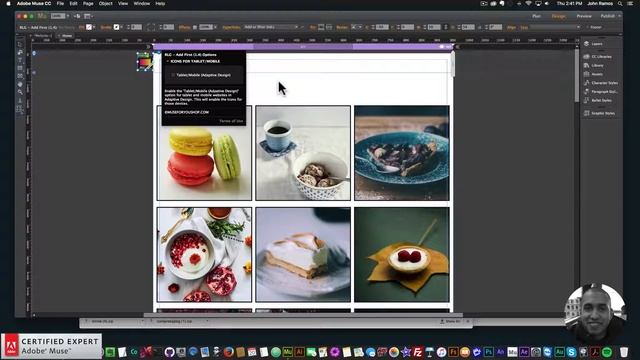The width and height of the screenshot is (640, 360).
Task: Open the View menu
Action: (x=123, y=3)
